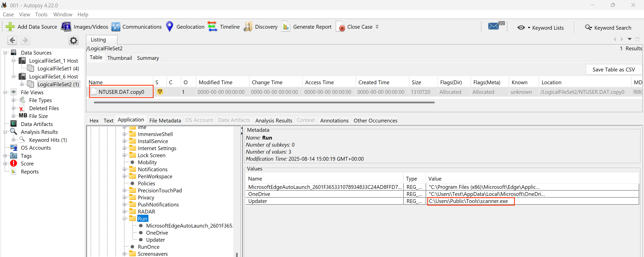Navigate forward with the right arrow button
Image resolution: width=644 pixels, height=257 pixels.
pos(25,40)
